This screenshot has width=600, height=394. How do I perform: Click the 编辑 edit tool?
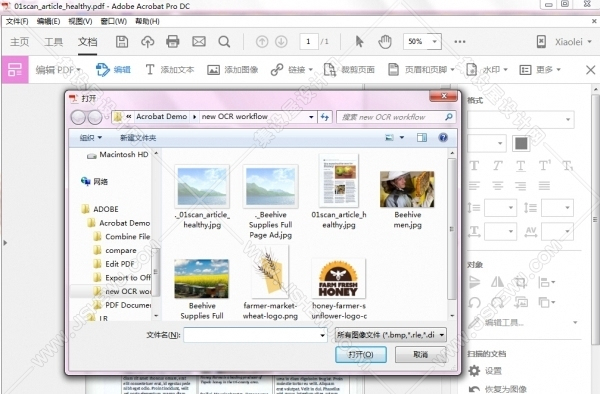113,70
